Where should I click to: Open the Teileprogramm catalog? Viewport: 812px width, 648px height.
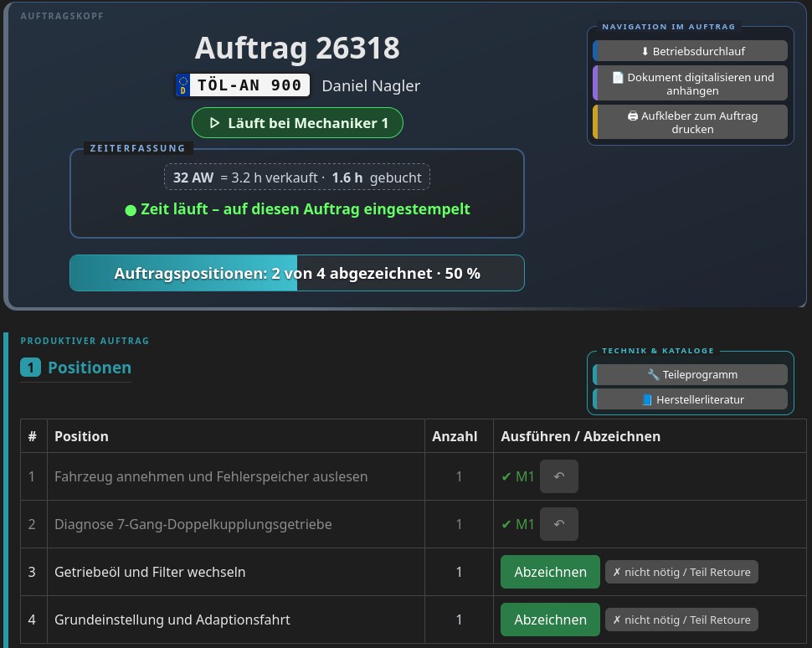(x=691, y=374)
